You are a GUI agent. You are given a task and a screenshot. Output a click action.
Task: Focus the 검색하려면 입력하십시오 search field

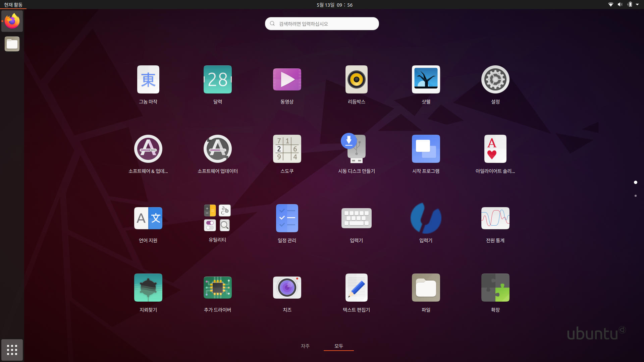pyautogui.click(x=322, y=24)
